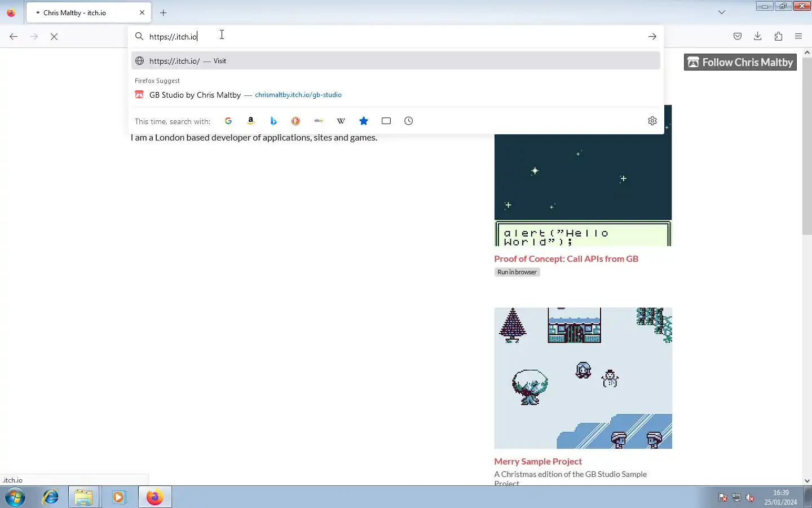Close the Chris Maltby - itch.io tab
This screenshot has height=508, width=812.
tap(142, 12)
